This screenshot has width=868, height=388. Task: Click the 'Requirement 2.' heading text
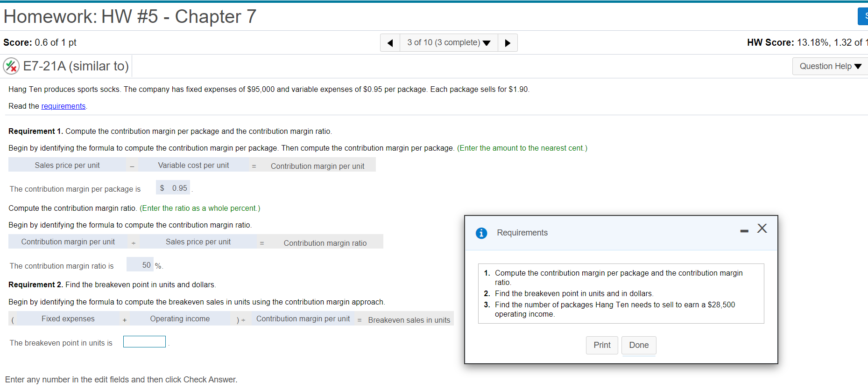coord(35,284)
